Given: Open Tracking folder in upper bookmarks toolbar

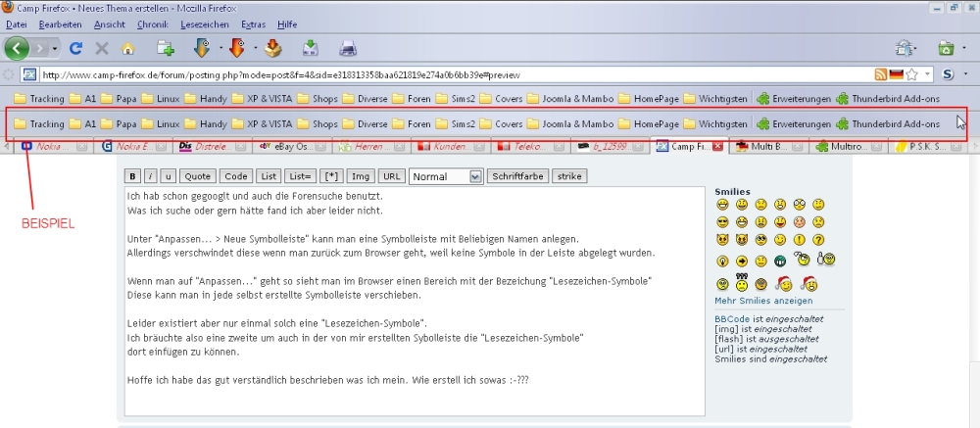Looking at the screenshot, I should 39,99.
